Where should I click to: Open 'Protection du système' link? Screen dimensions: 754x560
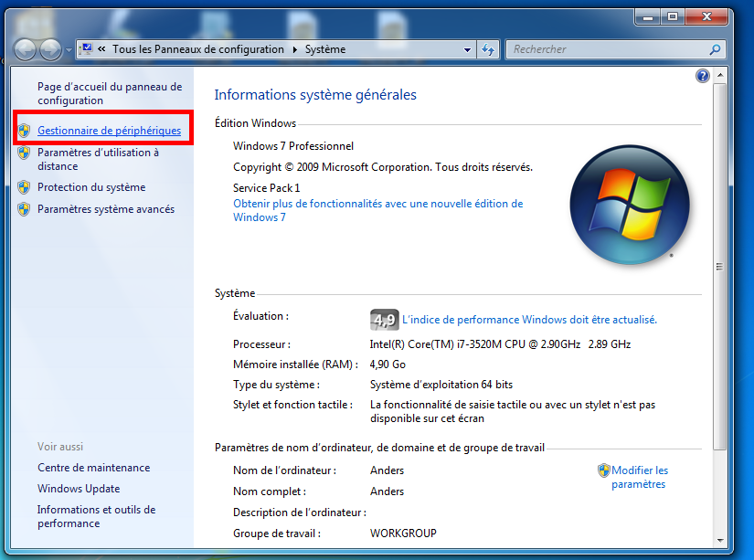tap(91, 187)
